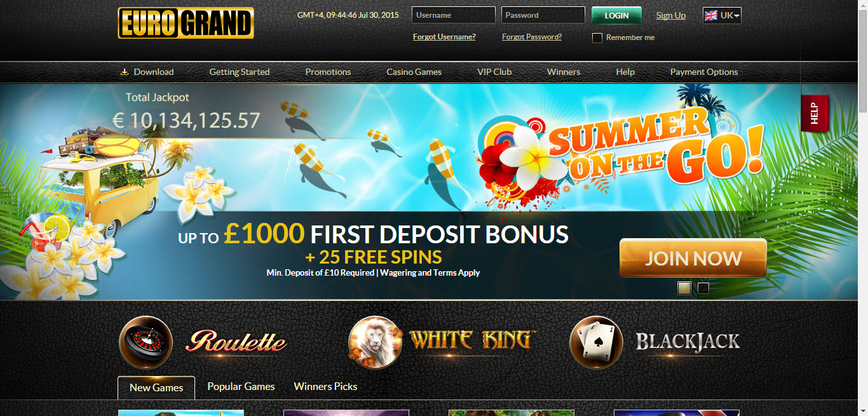This screenshot has height=416, width=868.
Task: Open the BlackJack cards icon
Action: [x=596, y=342]
